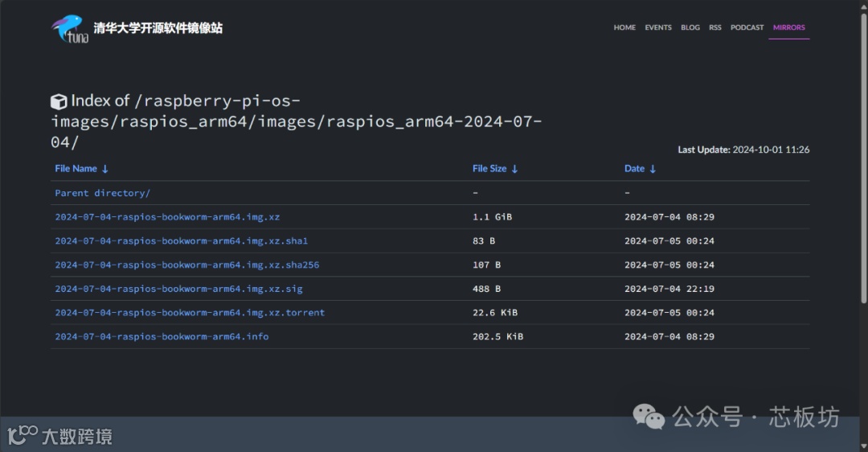Sort by File Size arrow icon
Image resolution: width=868 pixels, height=452 pixels.
coord(515,169)
